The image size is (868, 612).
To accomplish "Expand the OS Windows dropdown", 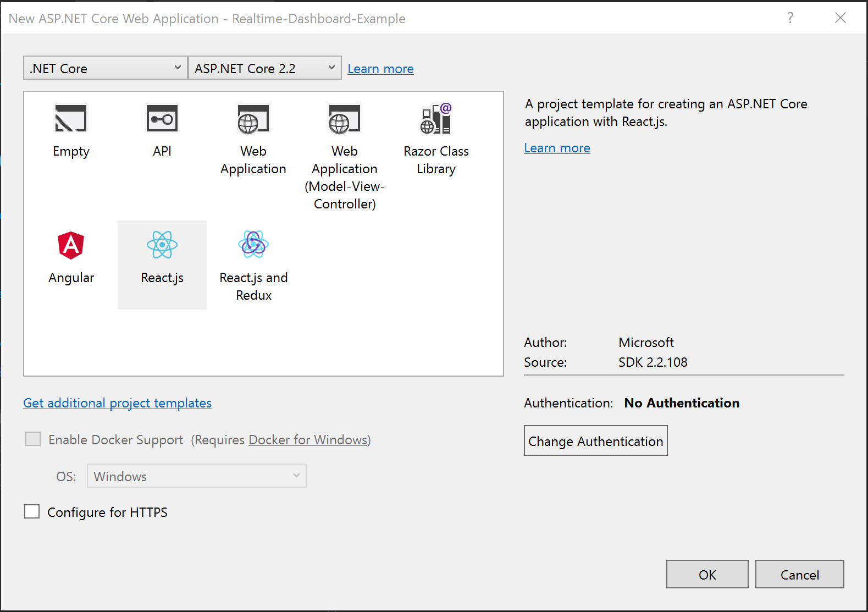I will [197, 476].
